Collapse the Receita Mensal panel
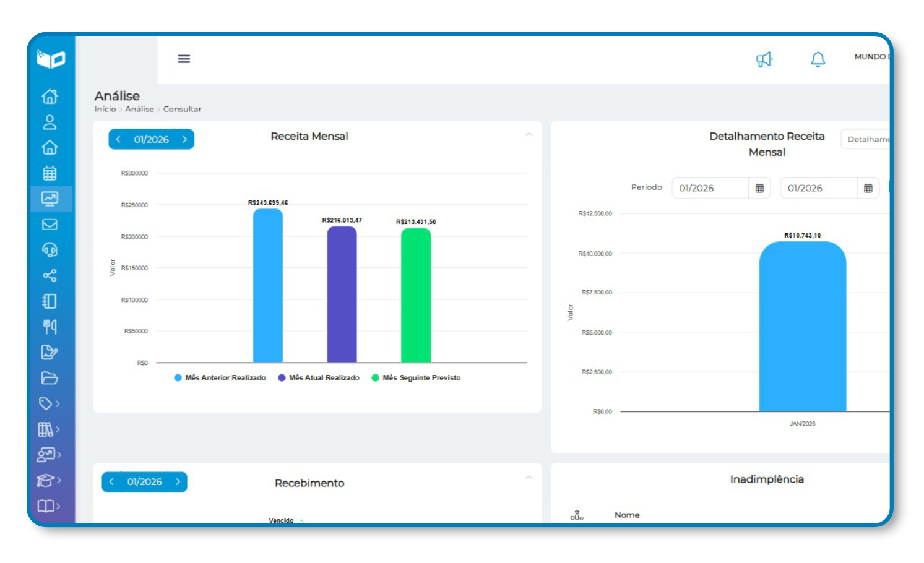The width and height of the screenshot is (924, 563). (x=529, y=135)
